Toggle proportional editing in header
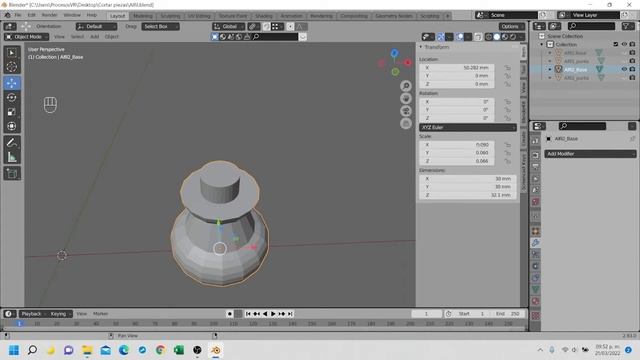Screen dimensions: 640x360 pyautogui.click(x=290, y=27)
